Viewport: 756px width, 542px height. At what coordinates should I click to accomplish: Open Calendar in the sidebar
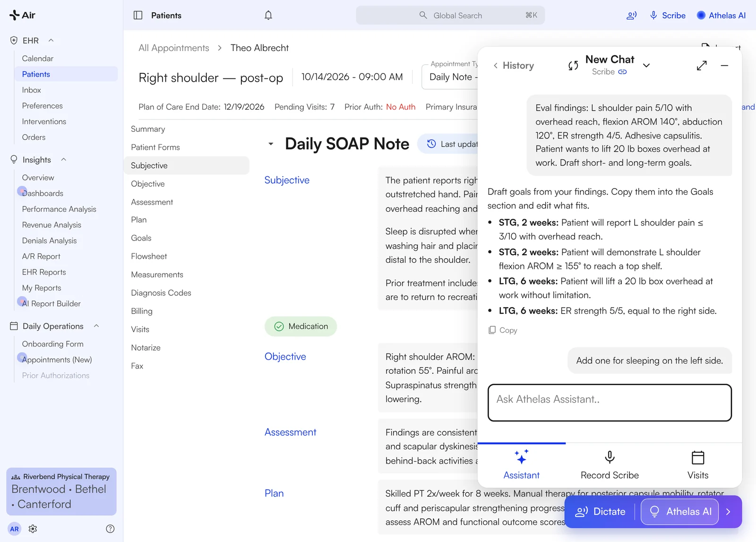38,59
